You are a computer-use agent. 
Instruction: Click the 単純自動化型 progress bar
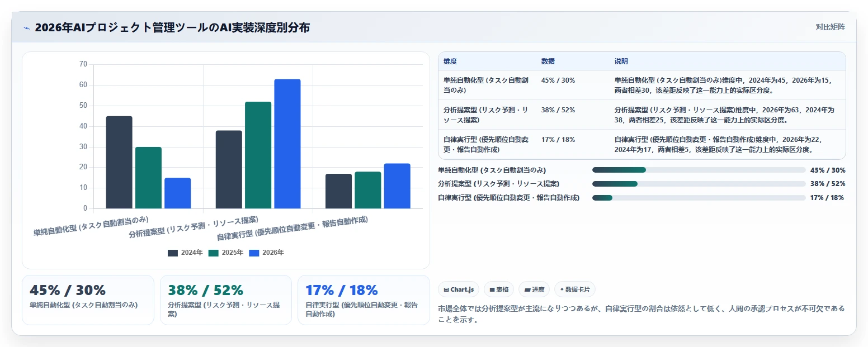click(699, 170)
